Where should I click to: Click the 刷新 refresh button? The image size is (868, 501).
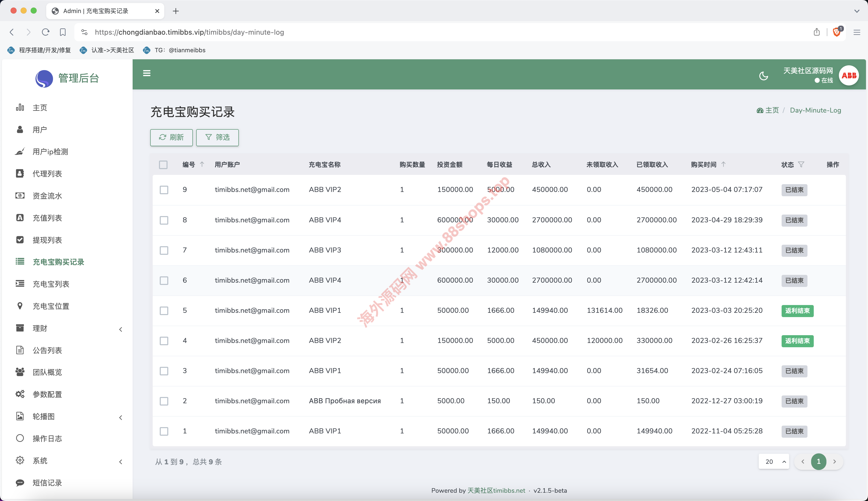(x=171, y=137)
